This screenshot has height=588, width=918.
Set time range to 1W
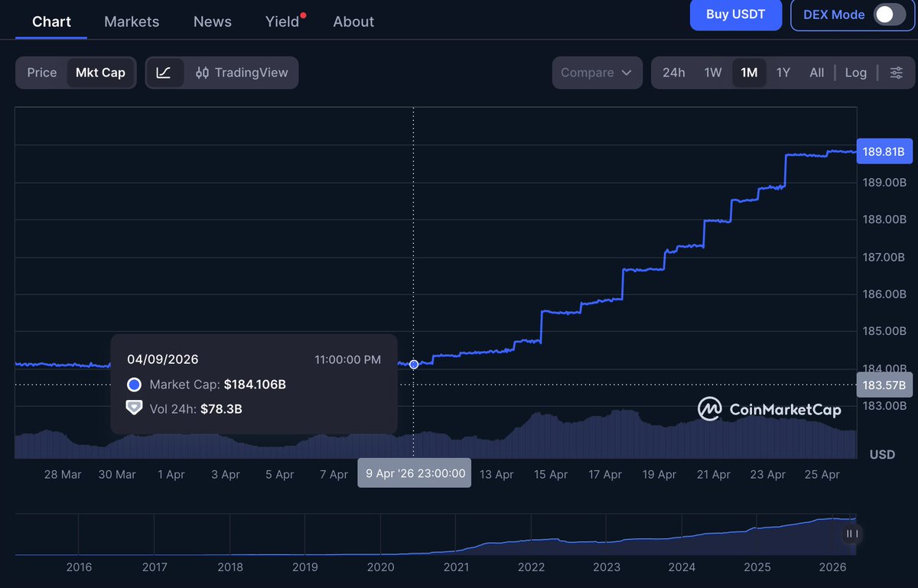(x=713, y=73)
